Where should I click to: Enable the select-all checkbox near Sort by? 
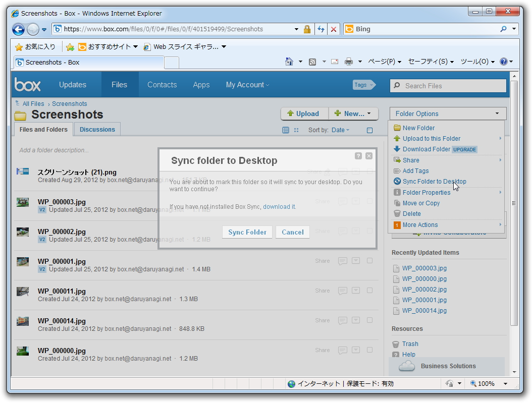pos(369,130)
